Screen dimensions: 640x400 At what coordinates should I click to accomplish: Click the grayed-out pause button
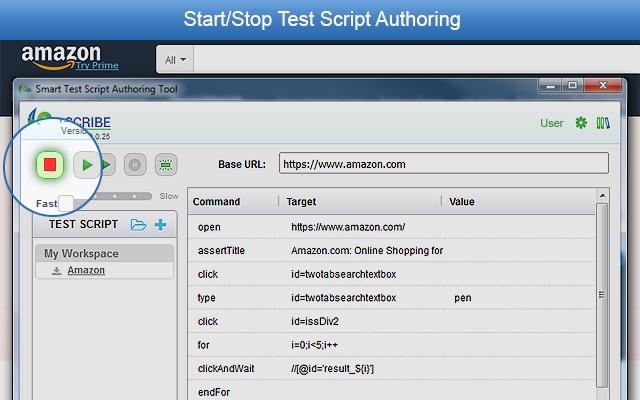pos(135,165)
